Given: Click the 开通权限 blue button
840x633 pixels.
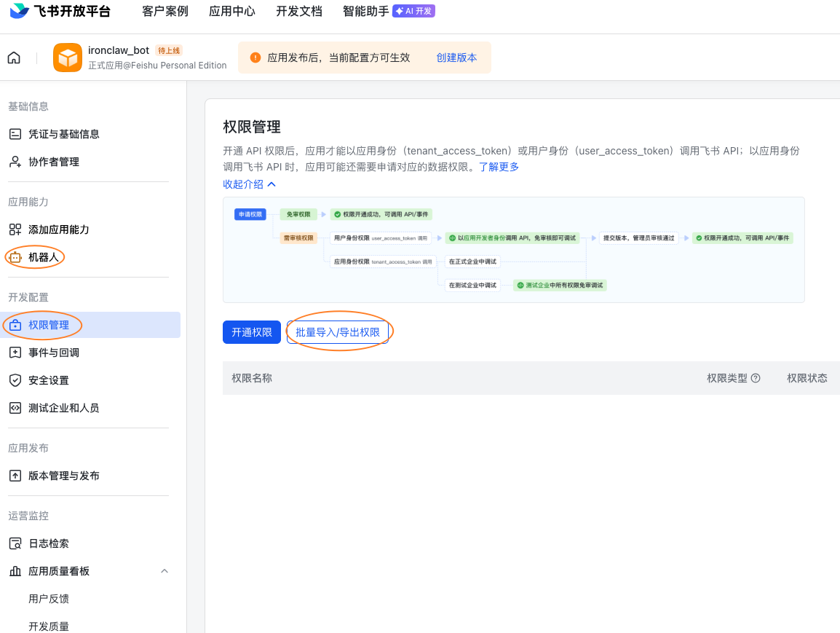Looking at the screenshot, I should pos(252,332).
